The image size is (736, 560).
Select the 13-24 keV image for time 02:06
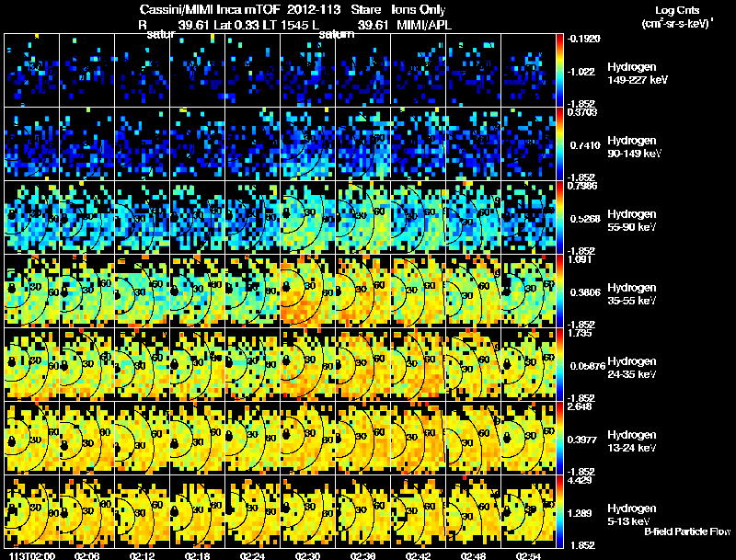(86, 439)
